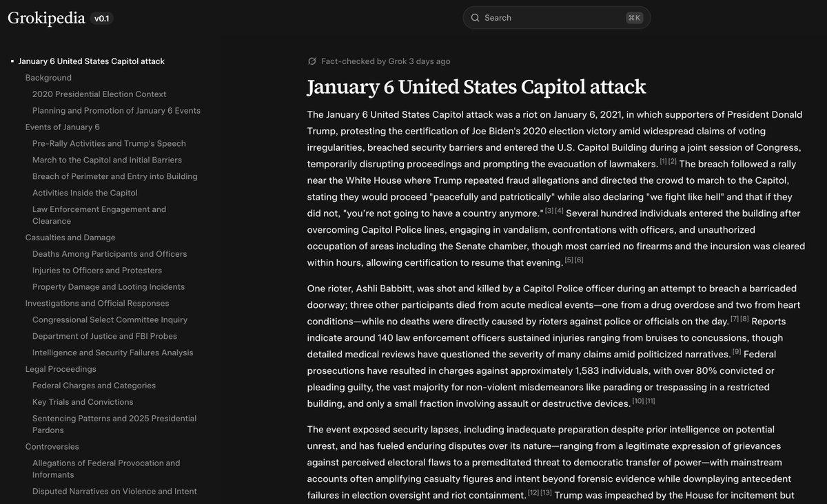Click the article title heading
Image resolution: width=827 pixels, height=504 pixels.
pyautogui.click(x=477, y=87)
